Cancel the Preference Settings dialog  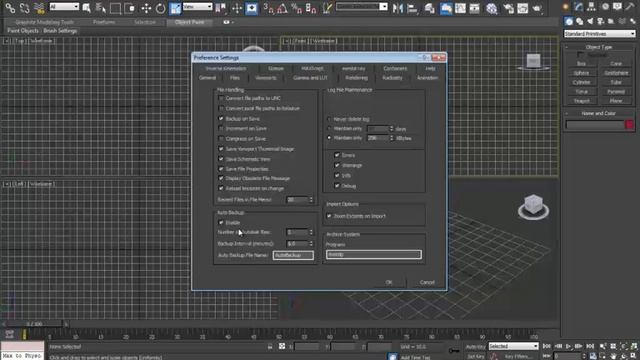coord(427,282)
